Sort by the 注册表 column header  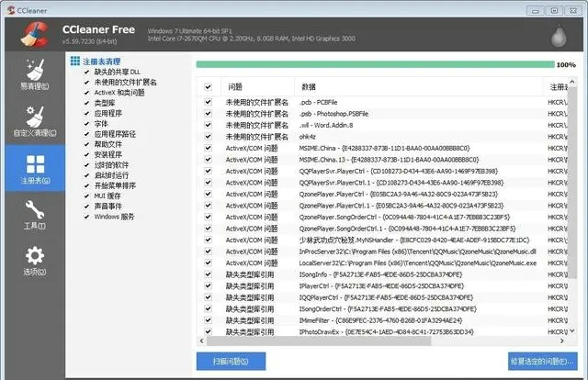(556, 87)
